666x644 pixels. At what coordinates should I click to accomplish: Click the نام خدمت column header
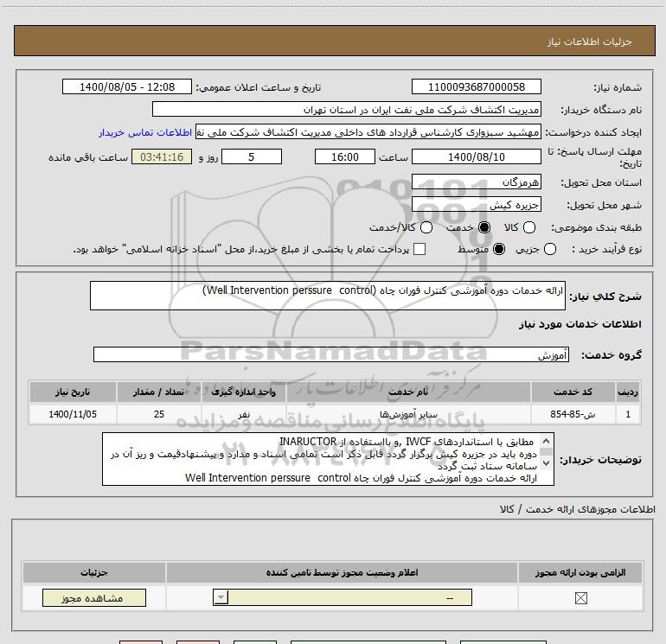click(x=408, y=392)
